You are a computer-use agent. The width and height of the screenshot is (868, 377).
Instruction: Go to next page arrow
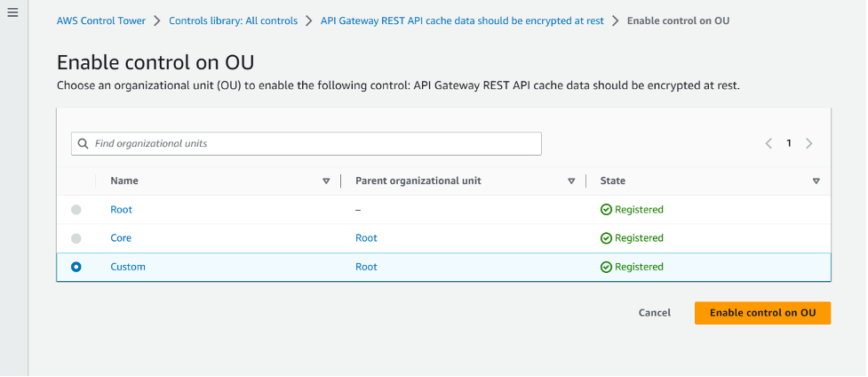[808, 143]
